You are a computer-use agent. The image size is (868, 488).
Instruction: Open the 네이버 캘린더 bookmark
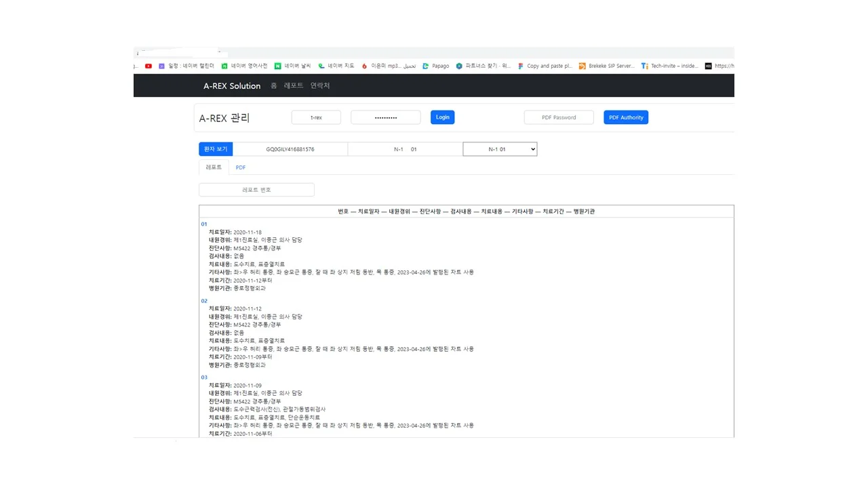(186, 66)
